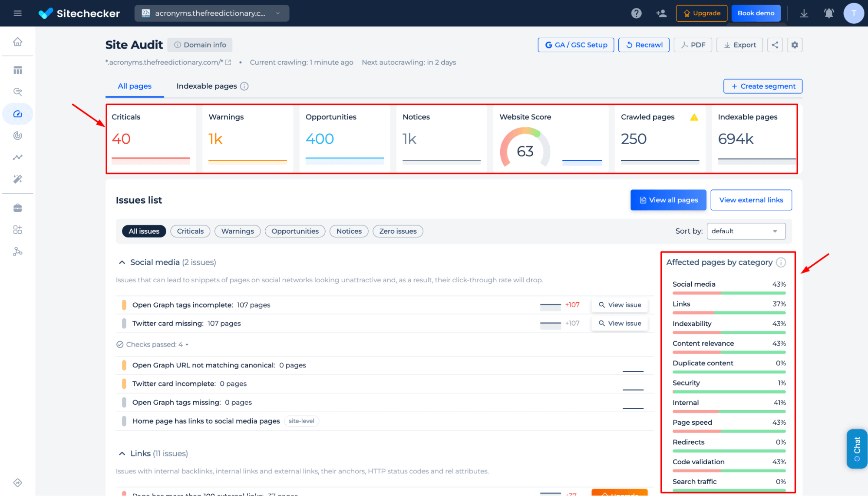Click the View all pages button

(668, 200)
